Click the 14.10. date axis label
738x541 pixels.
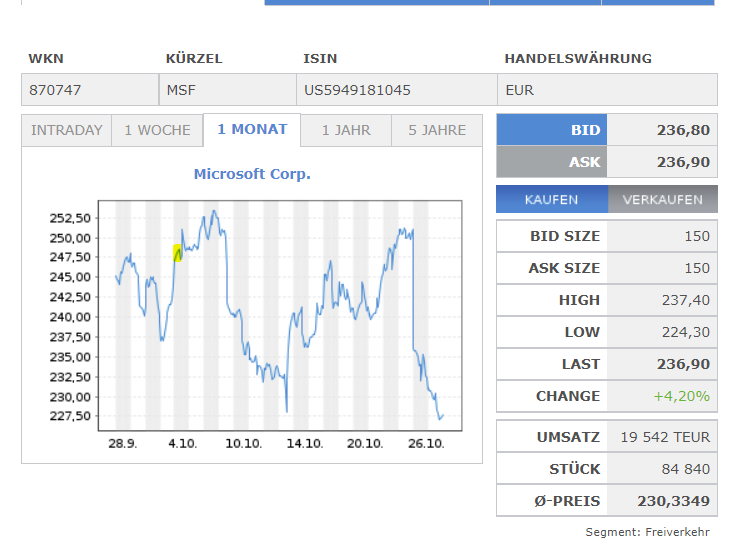pyautogui.click(x=305, y=444)
